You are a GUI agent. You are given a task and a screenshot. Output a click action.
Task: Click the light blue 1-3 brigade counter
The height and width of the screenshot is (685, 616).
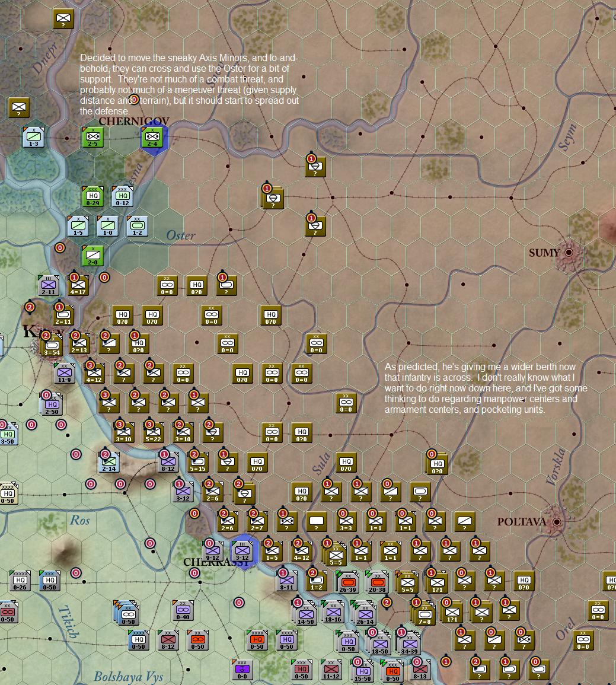pyautogui.click(x=34, y=138)
